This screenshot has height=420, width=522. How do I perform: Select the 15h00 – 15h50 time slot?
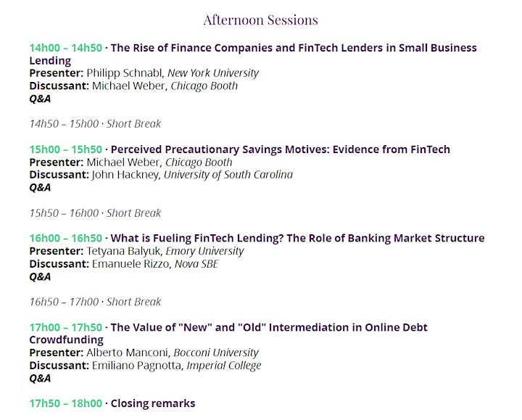tap(65, 149)
